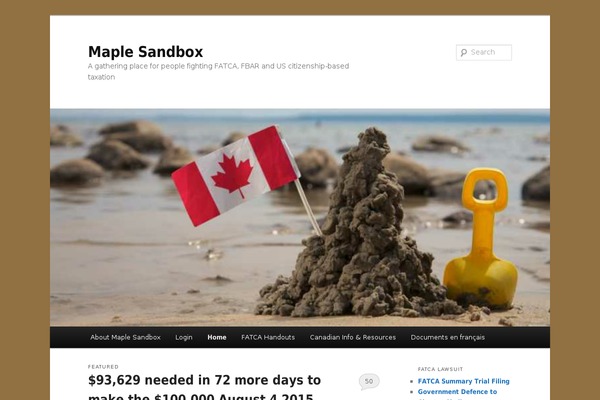The width and height of the screenshot is (600, 400).
Task: Open the Maple Sandbox site title
Action: tap(145, 52)
